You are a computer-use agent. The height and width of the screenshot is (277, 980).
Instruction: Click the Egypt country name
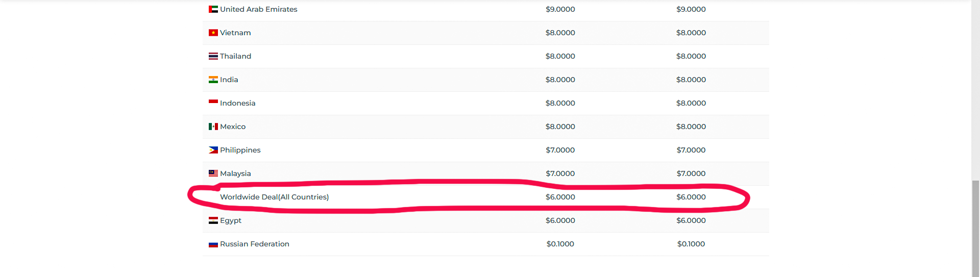pyautogui.click(x=231, y=220)
